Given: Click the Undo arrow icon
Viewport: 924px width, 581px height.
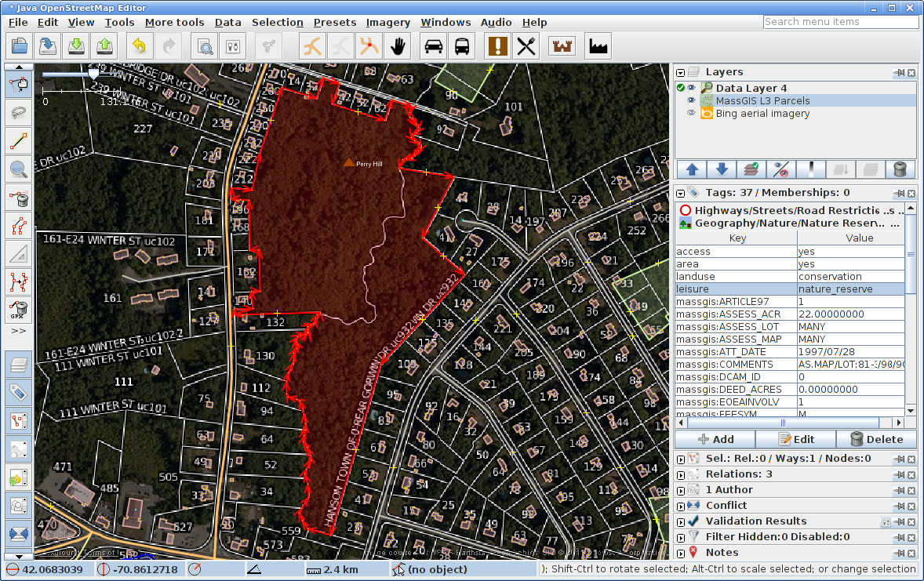Looking at the screenshot, I should pos(139,46).
